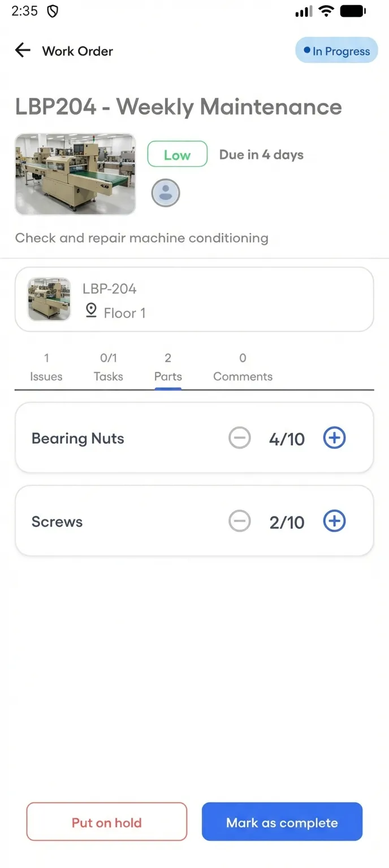Adjust the Bearing Nuts 4/10 quantity display

pyautogui.click(x=287, y=438)
